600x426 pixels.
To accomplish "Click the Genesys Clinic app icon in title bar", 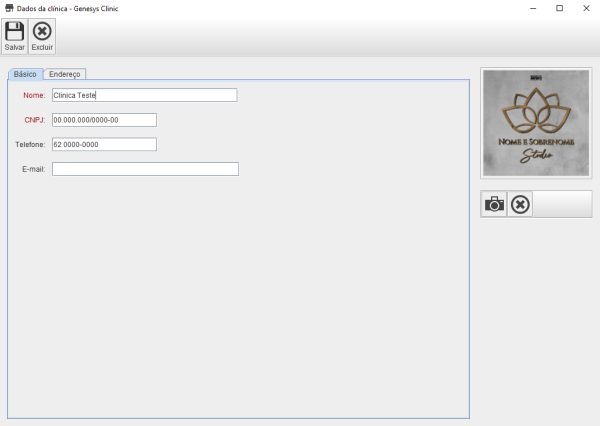I will coord(9,7).
